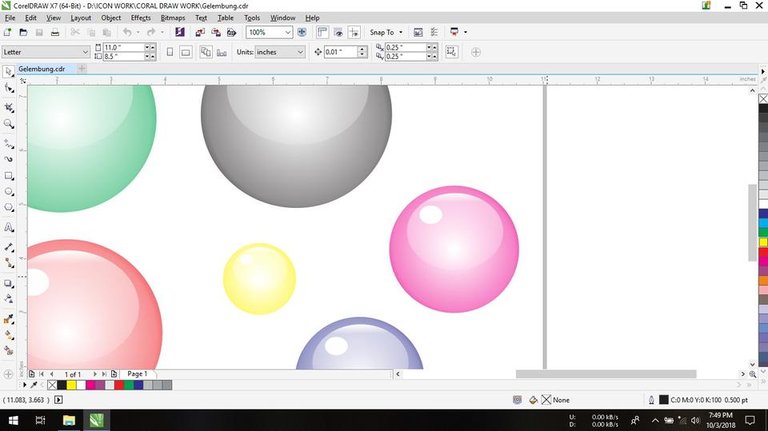Click the page width input field
Image resolution: width=768 pixels, height=431 pixels.
pos(121,47)
